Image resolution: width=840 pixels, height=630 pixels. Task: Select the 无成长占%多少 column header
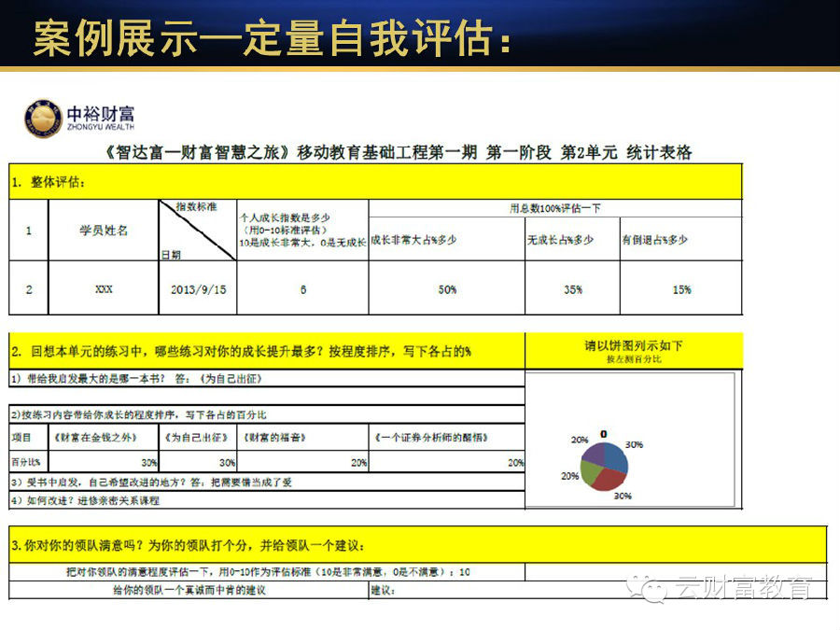pyautogui.click(x=572, y=240)
